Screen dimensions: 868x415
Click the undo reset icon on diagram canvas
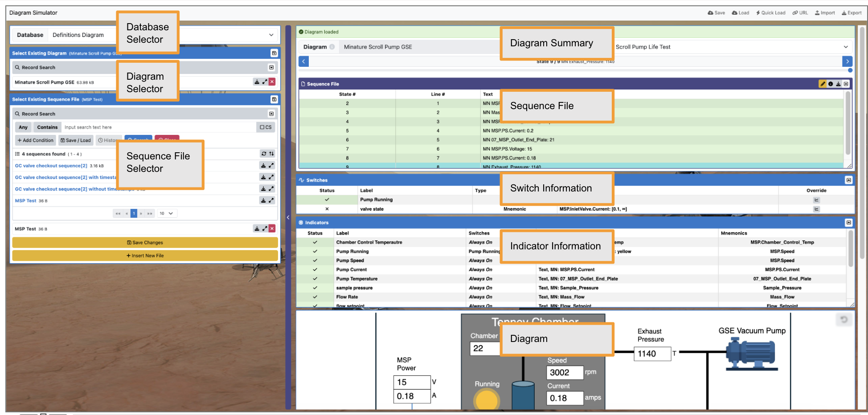click(843, 319)
